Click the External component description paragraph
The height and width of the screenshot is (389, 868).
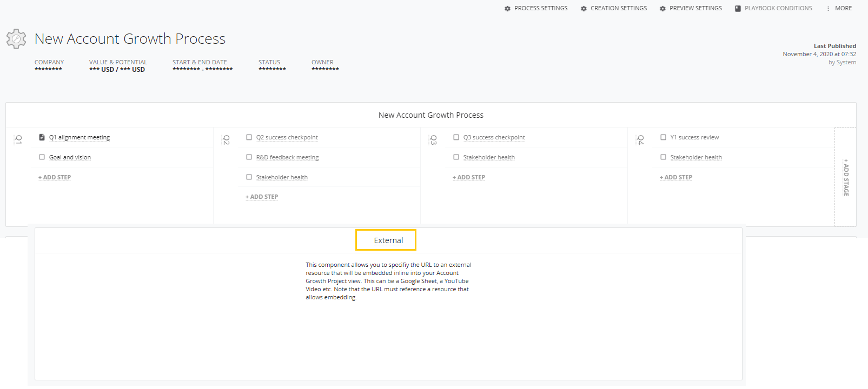pyautogui.click(x=388, y=281)
